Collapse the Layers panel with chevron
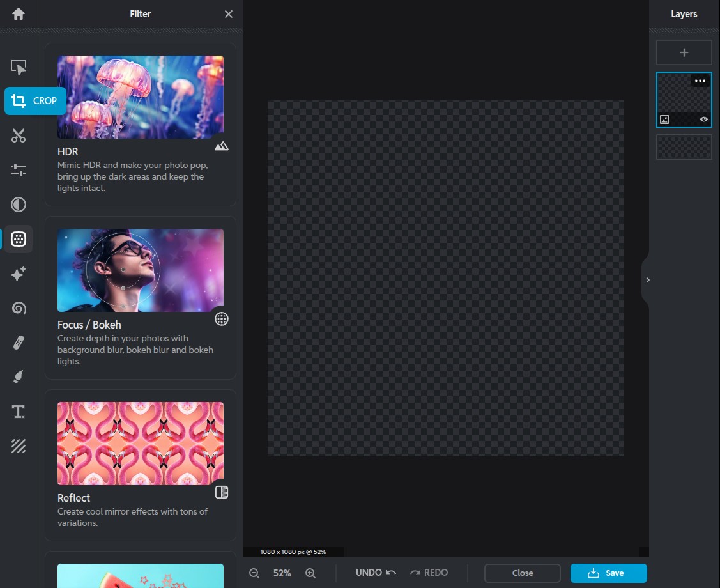Viewport: 720px width, 588px height. click(647, 280)
